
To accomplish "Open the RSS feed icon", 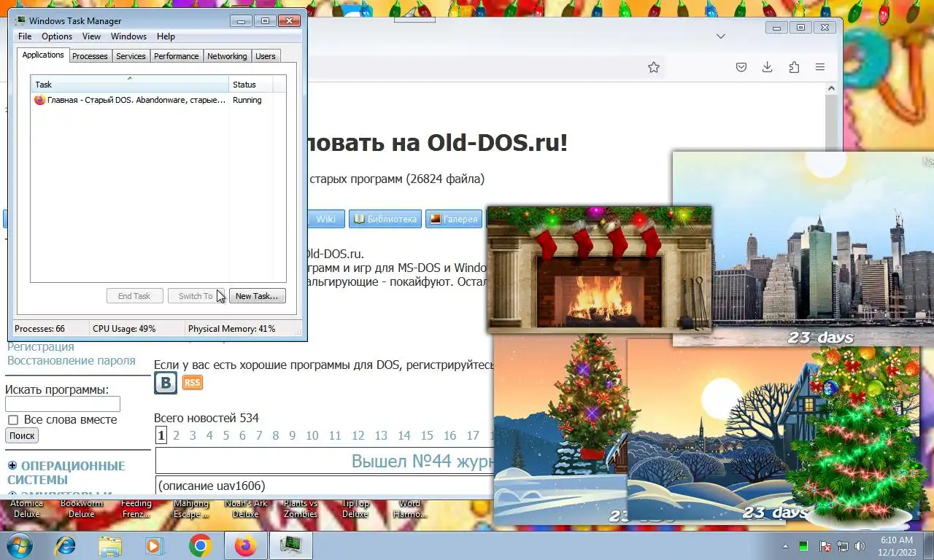I will click(x=192, y=383).
